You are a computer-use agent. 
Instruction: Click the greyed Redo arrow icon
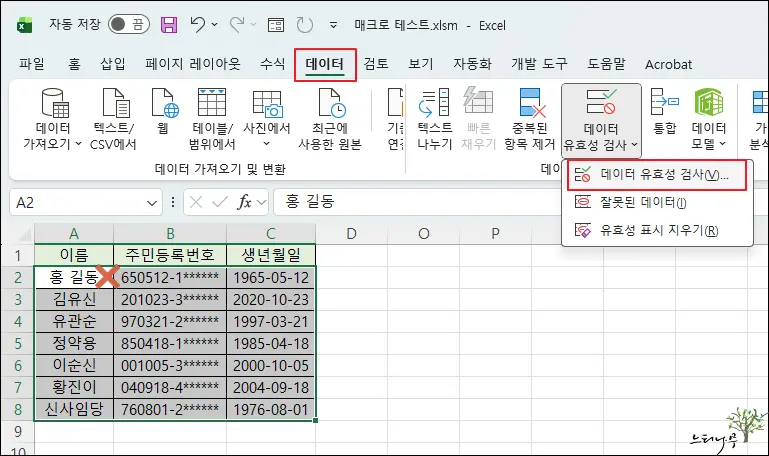coord(237,24)
